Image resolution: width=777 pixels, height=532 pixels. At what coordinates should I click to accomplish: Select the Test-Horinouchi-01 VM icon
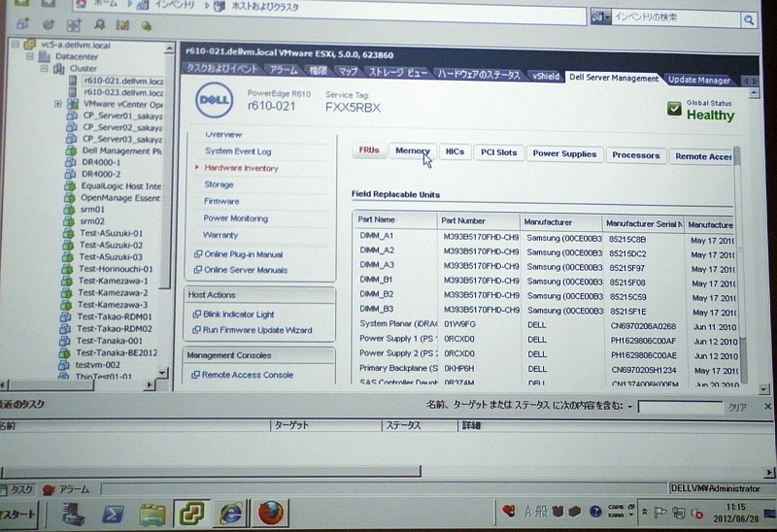tap(67, 269)
